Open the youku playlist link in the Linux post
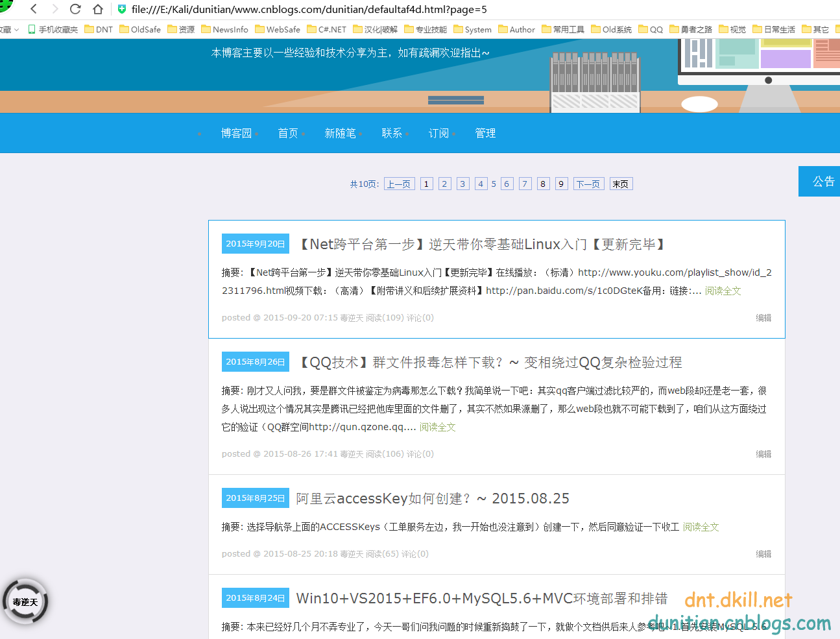 tap(675, 272)
